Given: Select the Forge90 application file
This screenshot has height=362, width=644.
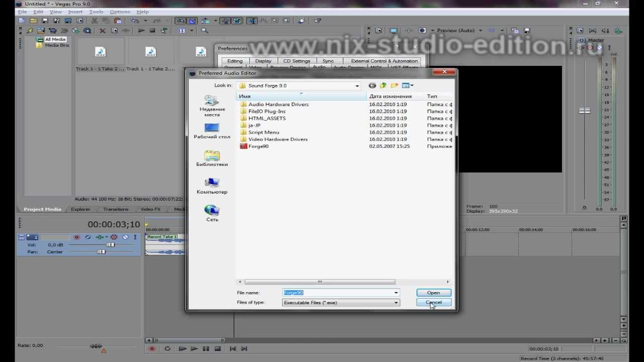Looking at the screenshot, I should tap(258, 146).
